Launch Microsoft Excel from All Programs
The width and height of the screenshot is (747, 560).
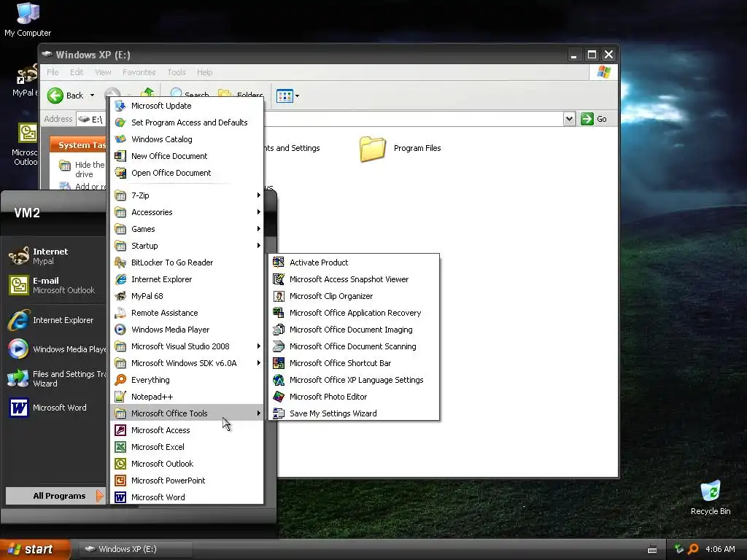pos(187,447)
